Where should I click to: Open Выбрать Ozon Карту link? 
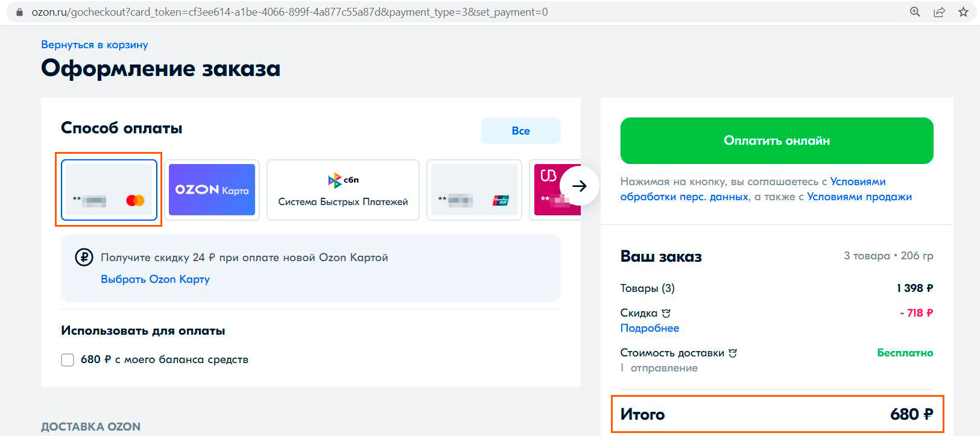(155, 279)
